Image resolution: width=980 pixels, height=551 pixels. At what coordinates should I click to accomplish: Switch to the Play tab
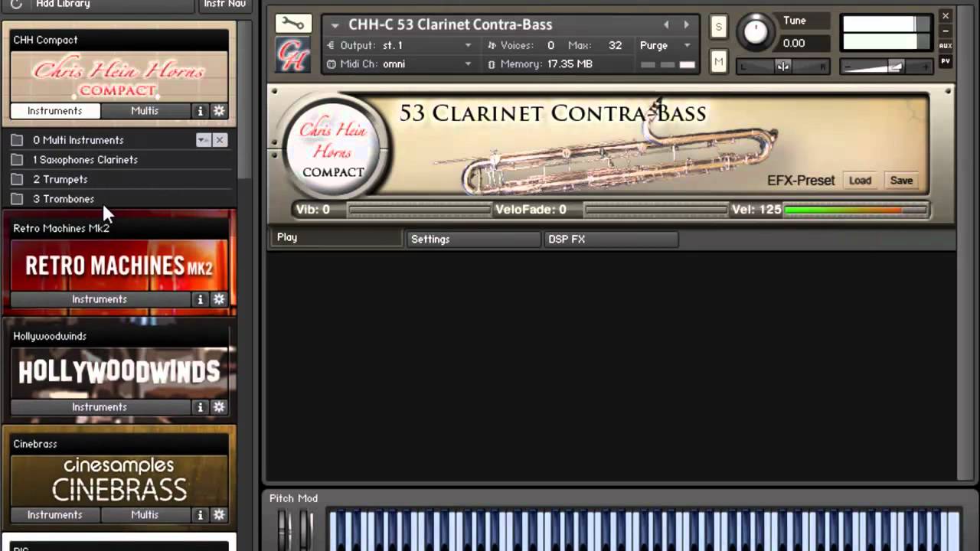point(335,238)
